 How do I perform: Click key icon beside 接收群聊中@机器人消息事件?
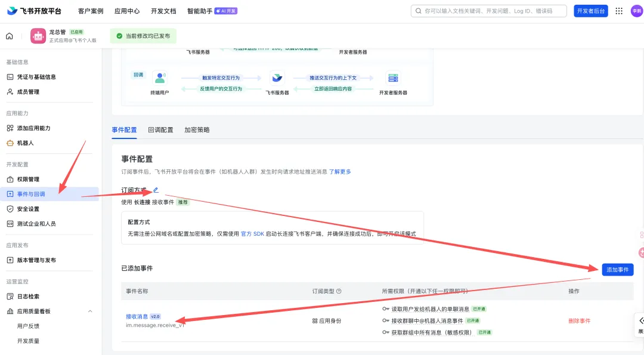point(386,320)
